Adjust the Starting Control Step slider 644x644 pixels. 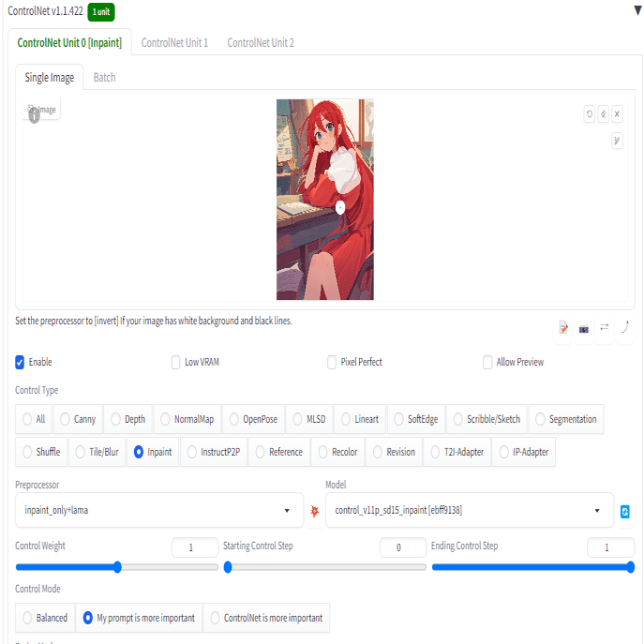tap(325, 567)
